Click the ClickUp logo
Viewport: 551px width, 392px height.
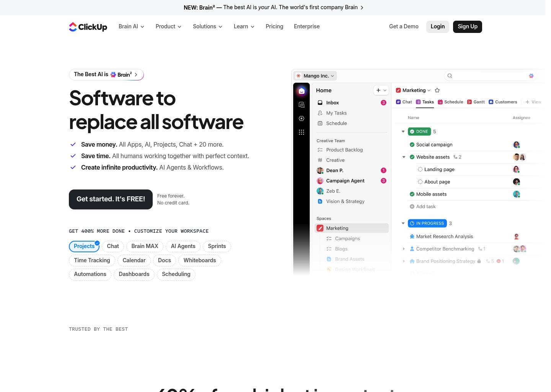(x=88, y=27)
